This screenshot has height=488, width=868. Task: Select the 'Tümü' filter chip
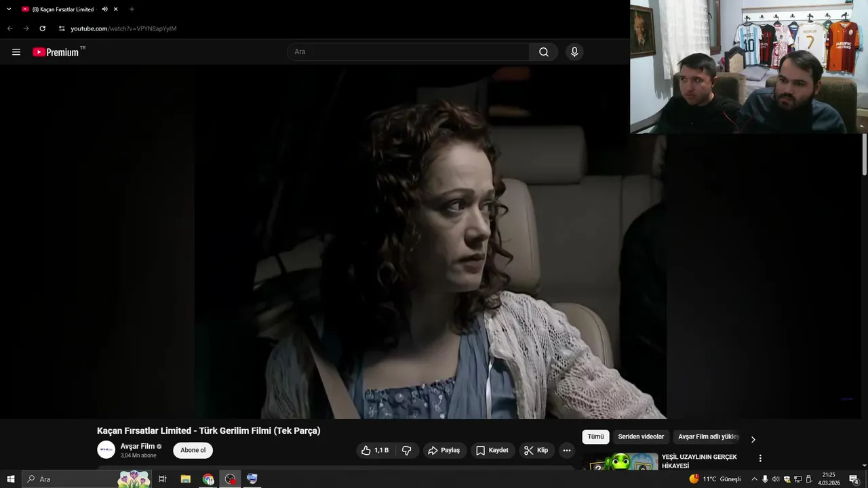point(595,437)
